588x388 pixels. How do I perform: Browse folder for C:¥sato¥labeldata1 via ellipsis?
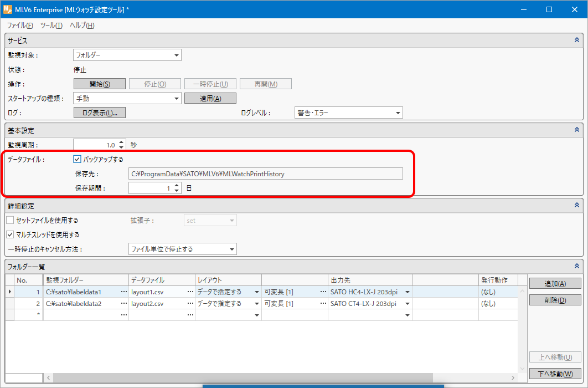coord(124,292)
